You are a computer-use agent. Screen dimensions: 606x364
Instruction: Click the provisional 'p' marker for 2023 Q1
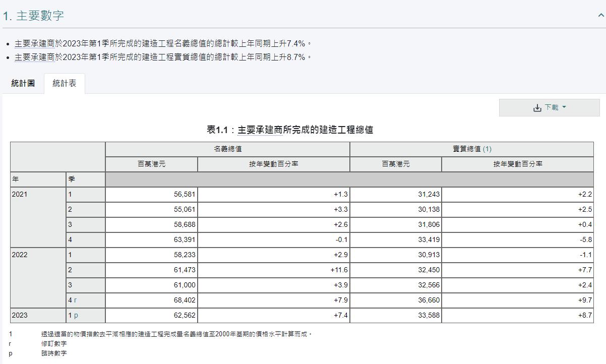tap(76, 315)
